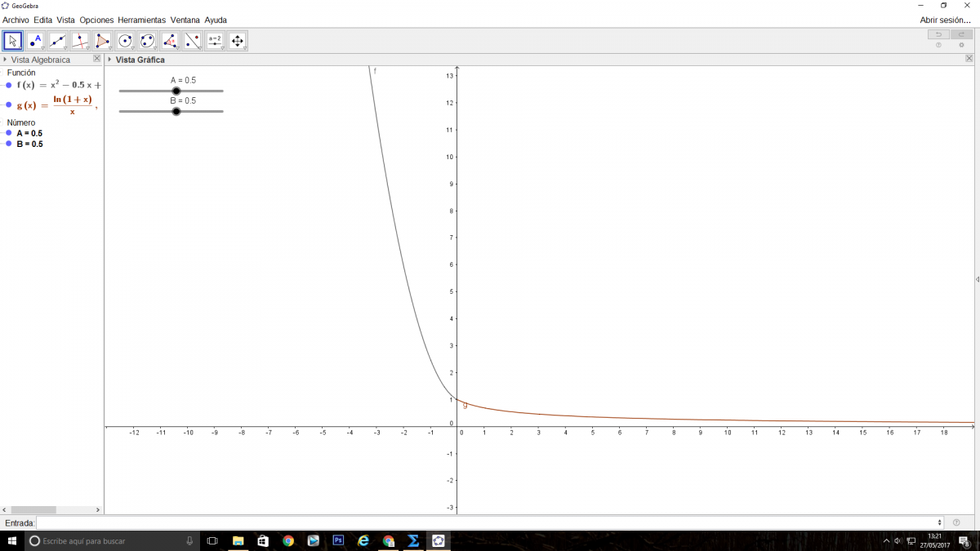Screen dimensions: 980x551
Task: Select the Point tool
Action: (35, 41)
